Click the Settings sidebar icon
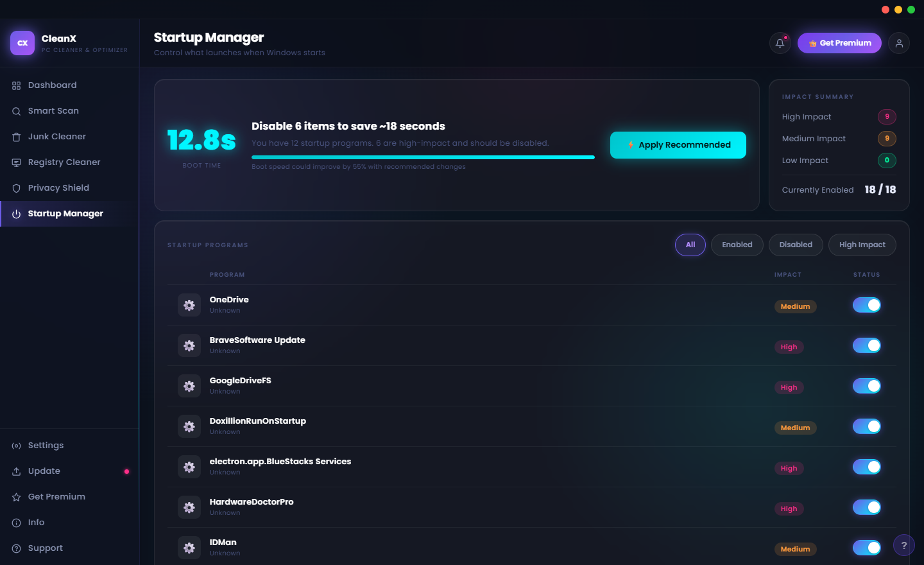924x565 pixels. click(x=17, y=446)
